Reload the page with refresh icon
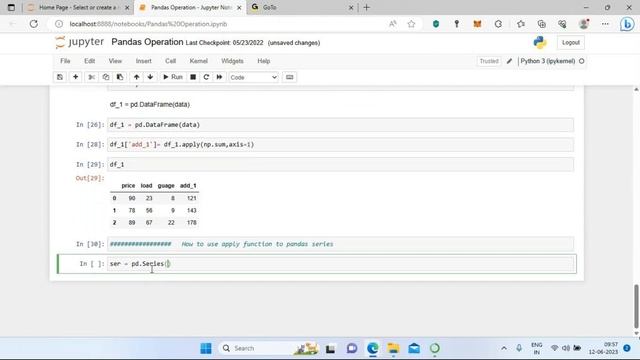The width and height of the screenshot is (640, 360). 33,24
